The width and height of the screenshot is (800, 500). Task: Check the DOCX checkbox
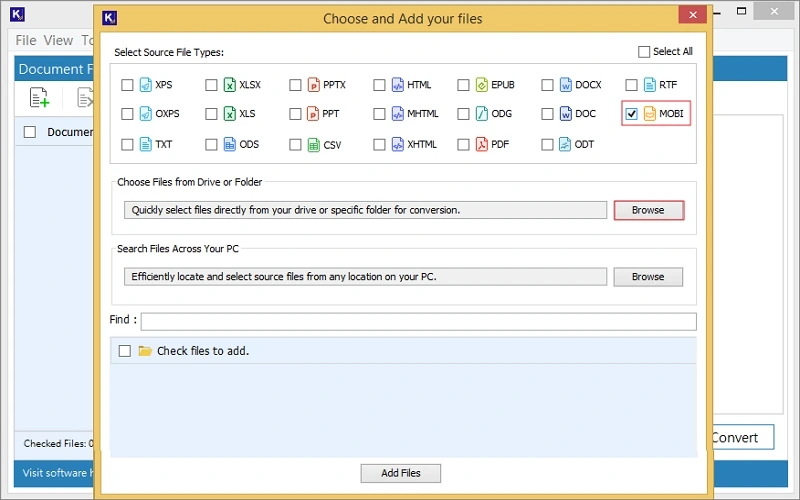[x=547, y=85]
